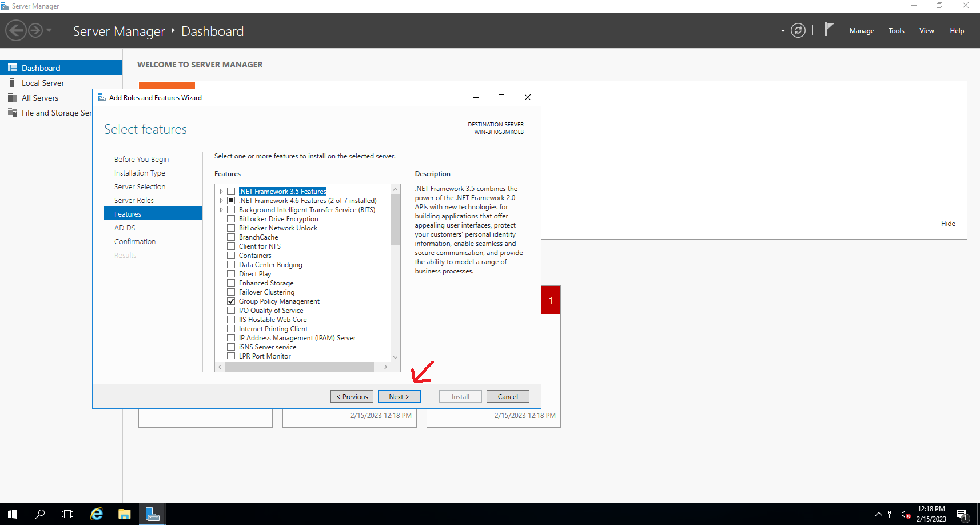Select the I/O Quality of Service label

[x=271, y=311]
